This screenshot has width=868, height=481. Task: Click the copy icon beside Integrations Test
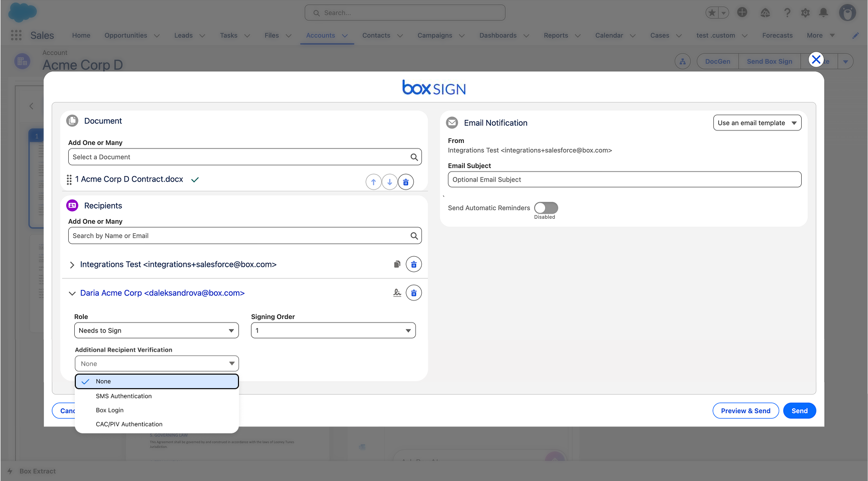397,264
